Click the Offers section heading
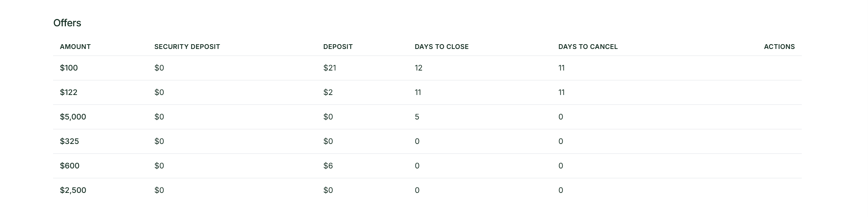 [x=67, y=23]
